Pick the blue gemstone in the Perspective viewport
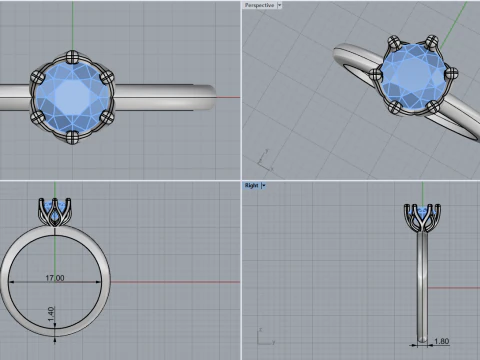Image resolution: width=480 pixels, height=360 pixels. [414, 77]
